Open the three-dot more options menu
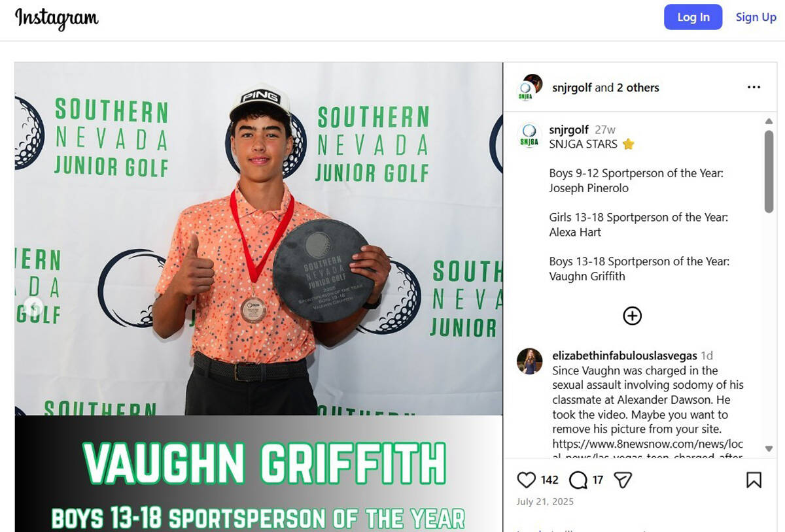 (754, 87)
